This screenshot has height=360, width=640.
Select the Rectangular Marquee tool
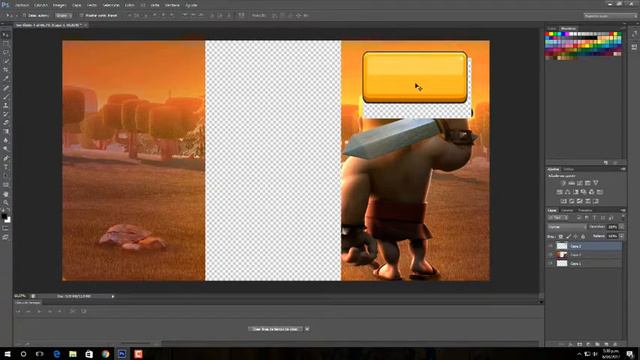tap(6, 44)
